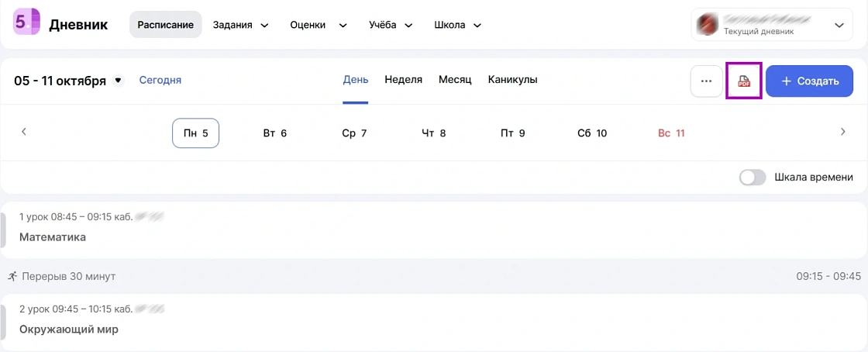This screenshot has width=868, height=352.
Task: Go to the previous week arrow
Action: (x=24, y=132)
